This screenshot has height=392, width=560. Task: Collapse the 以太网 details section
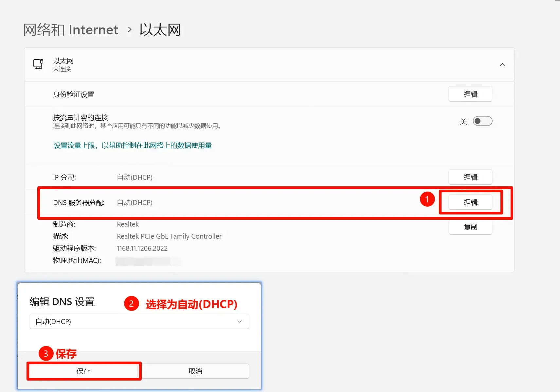[x=502, y=64]
